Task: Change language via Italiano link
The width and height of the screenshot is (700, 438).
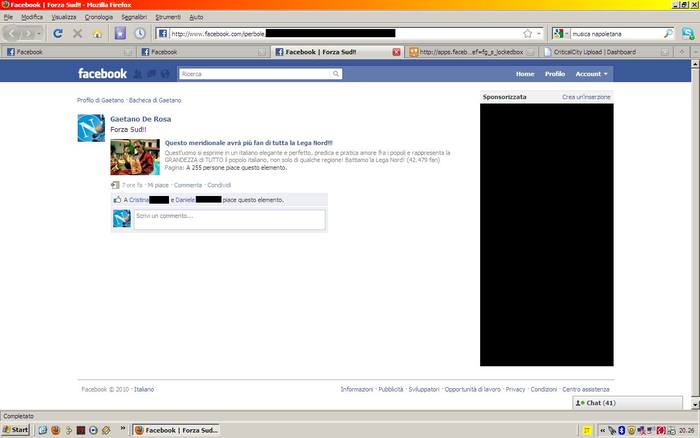Action: click(x=144, y=389)
